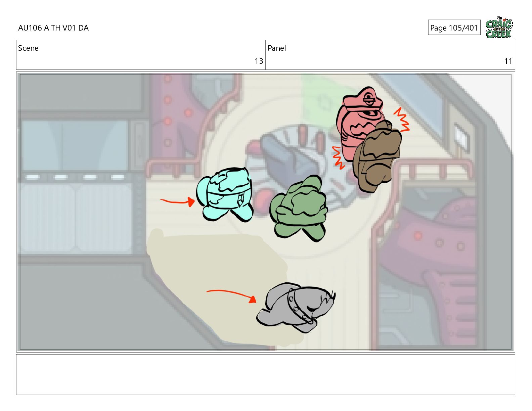Click the green crewmate character

click(299, 208)
